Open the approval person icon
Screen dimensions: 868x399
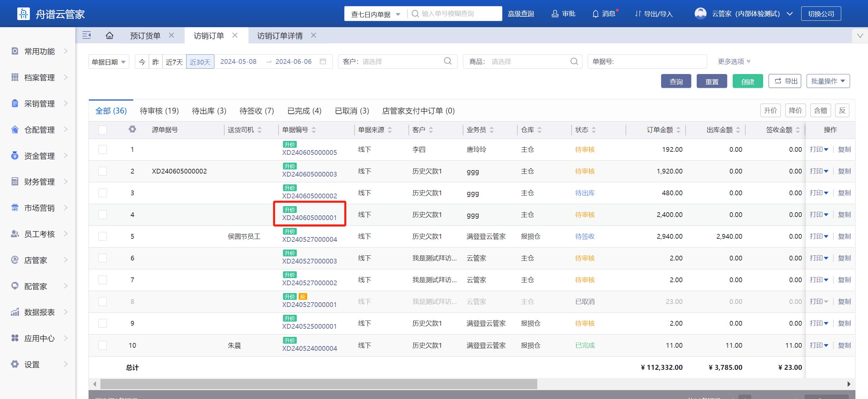tap(555, 14)
